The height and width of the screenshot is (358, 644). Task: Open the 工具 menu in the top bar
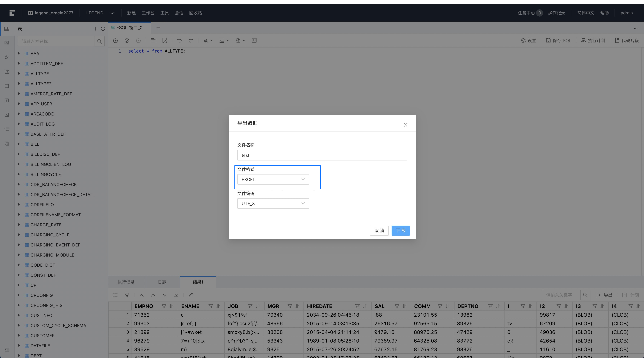[165, 13]
